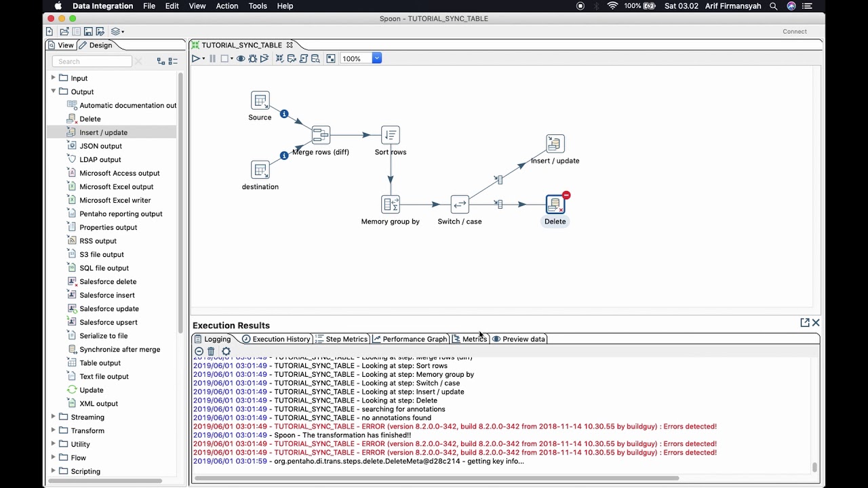
Task: Expand the Utility folder
Action: pos(54,444)
